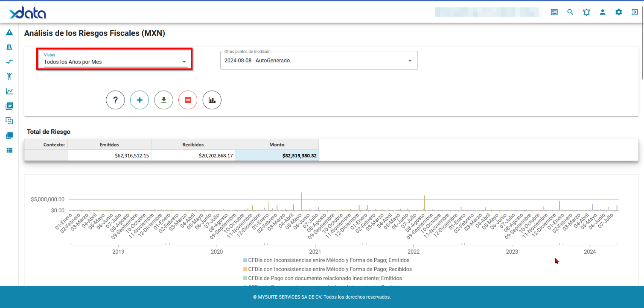The width and height of the screenshot is (644, 308).
Task: Open the line chart sidebar icon
Action: coord(9,91)
